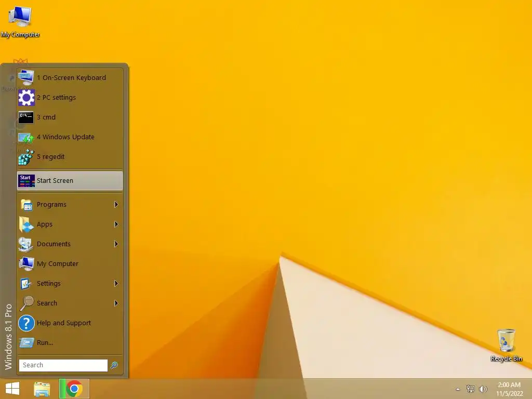Select the '1 On-Screen Keyboard' entry
The height and width of the screenshot is (399, 532).
coord(70,78)
